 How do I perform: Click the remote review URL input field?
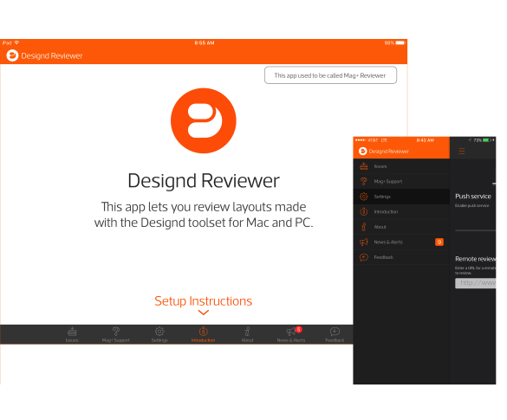coord(475,283)
